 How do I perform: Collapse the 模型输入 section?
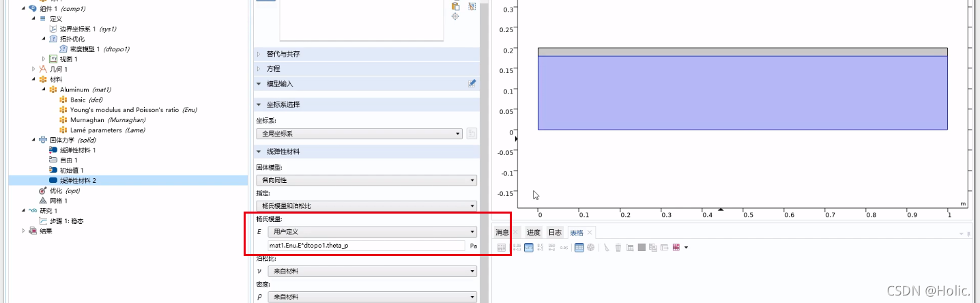point(259,83)
